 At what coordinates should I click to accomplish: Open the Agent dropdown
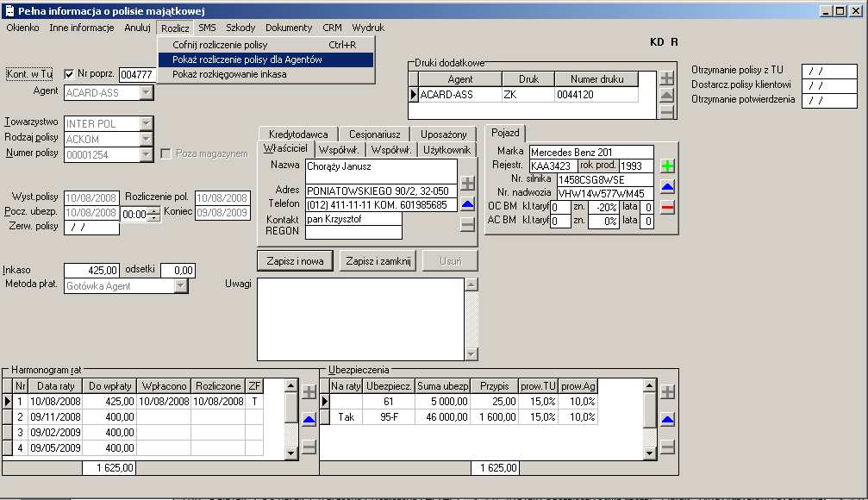[147, 92]
